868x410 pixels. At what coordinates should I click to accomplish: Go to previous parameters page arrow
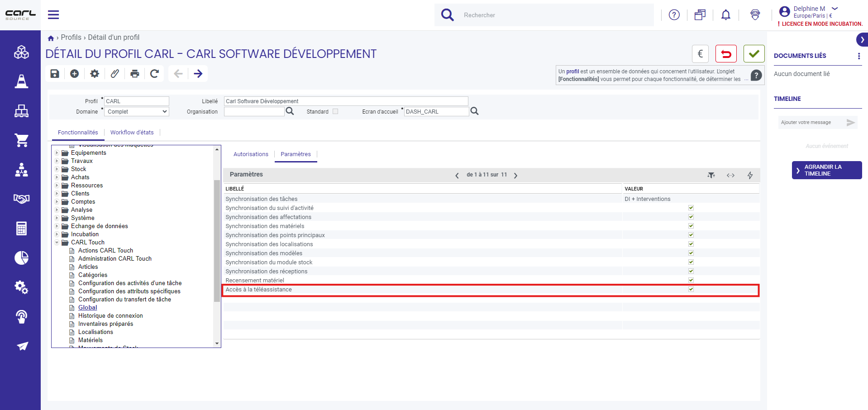coord(457,176)
